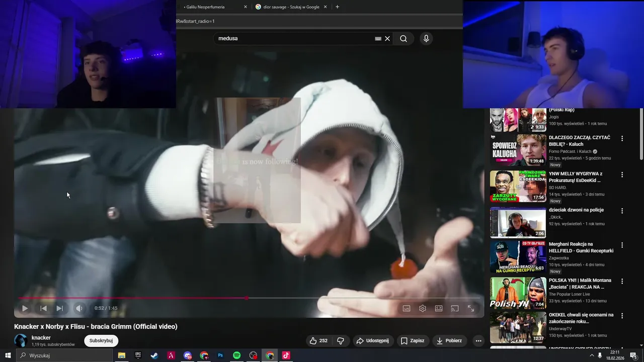Close the dior sauvage tab
Viewport: 644px width, 362px height.
pos(325,7)
